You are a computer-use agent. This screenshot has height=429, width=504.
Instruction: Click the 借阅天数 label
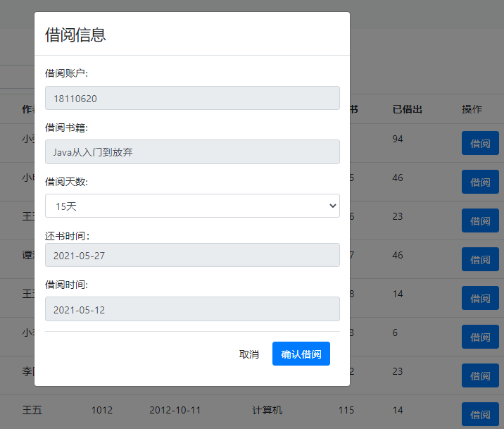click(66, 182)
